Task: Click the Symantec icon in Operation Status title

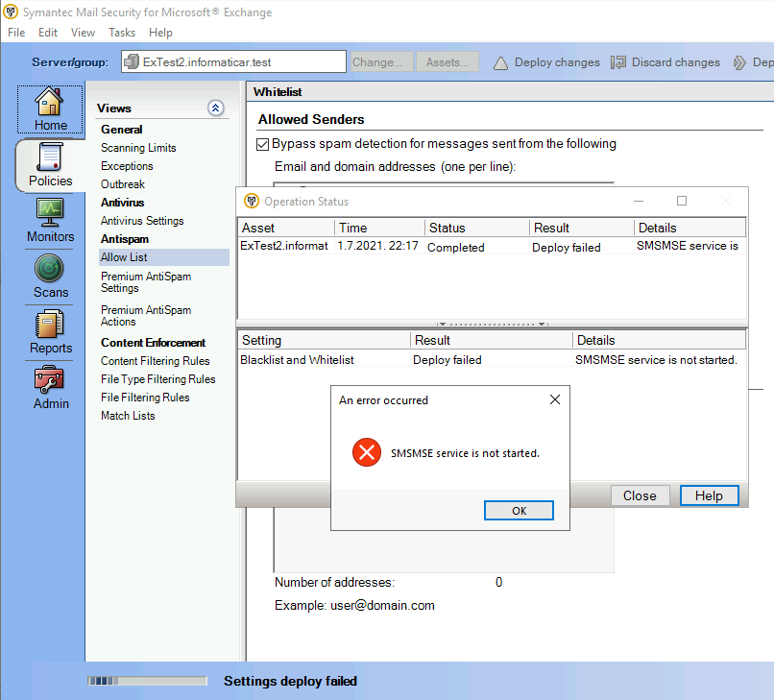Action: pos(252,201)
